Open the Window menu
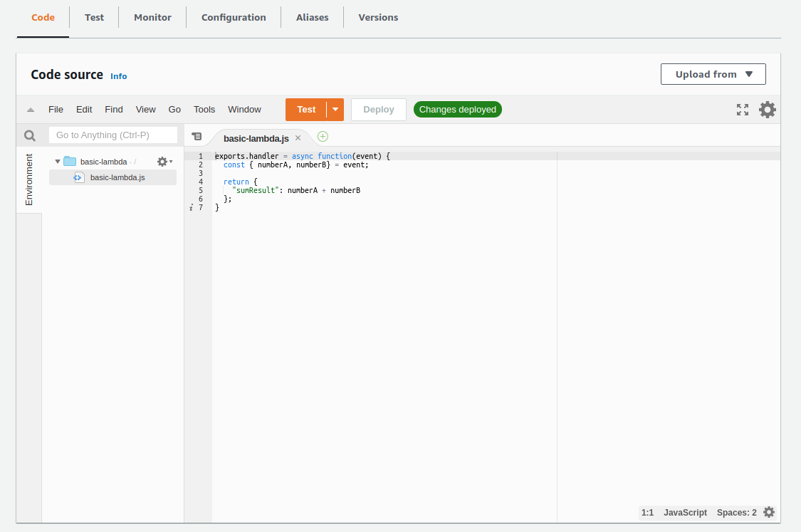The height and width of the screenshot is (532, 801). [244, 110]
